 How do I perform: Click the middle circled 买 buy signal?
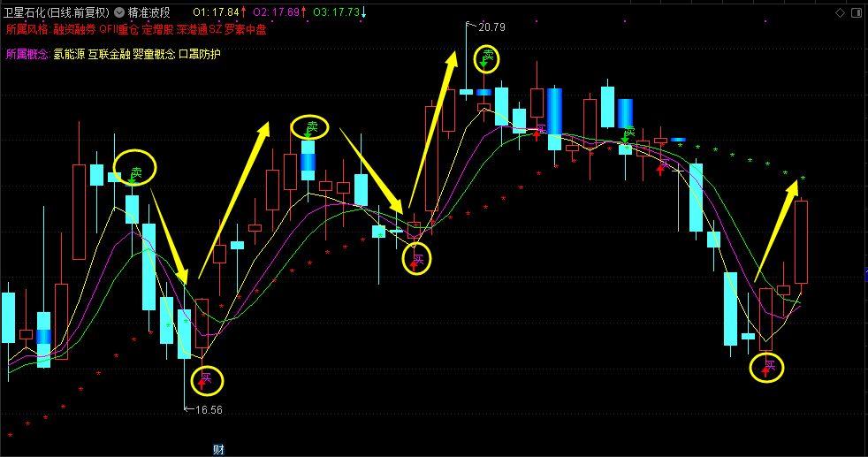tap(417, 258)
